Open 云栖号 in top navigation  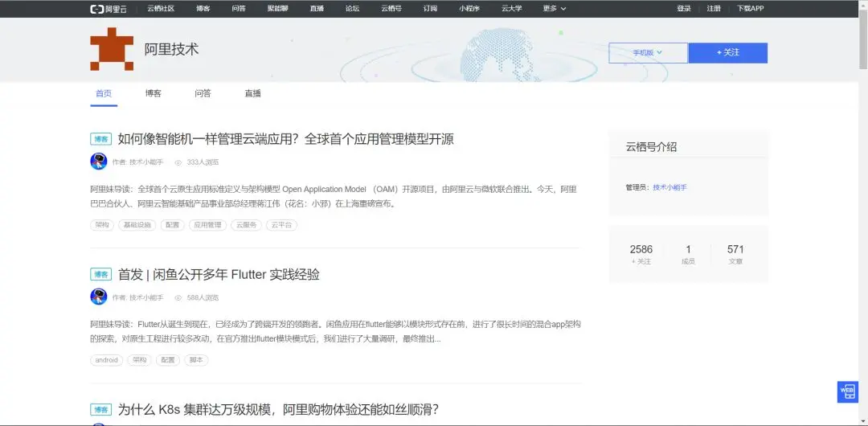(391, 8)
